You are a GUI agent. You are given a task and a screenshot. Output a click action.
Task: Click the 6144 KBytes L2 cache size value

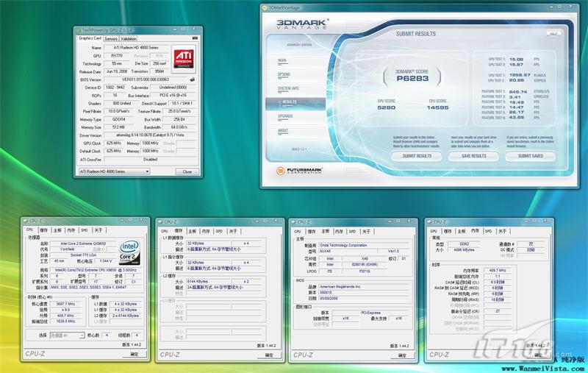coord(209,282)
